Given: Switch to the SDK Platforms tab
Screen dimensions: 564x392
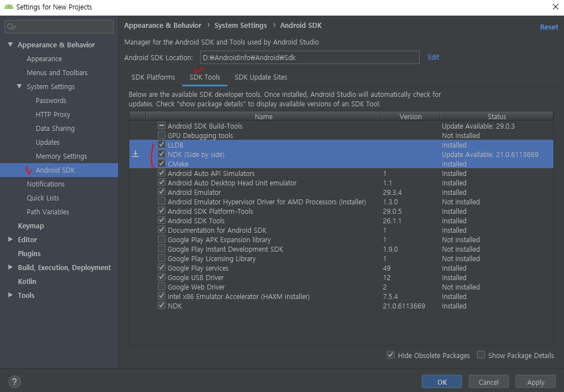Looking at the screenshot, I should 153,77.
